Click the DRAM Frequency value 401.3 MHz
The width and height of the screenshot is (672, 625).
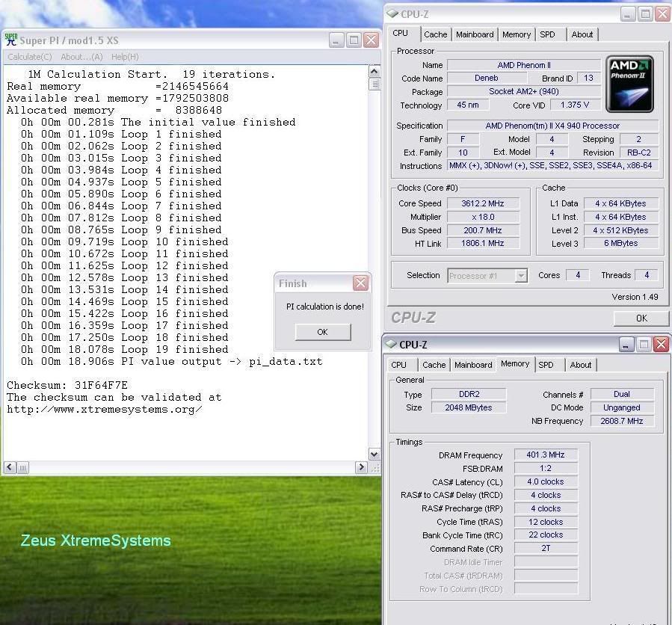click(546, 455)
